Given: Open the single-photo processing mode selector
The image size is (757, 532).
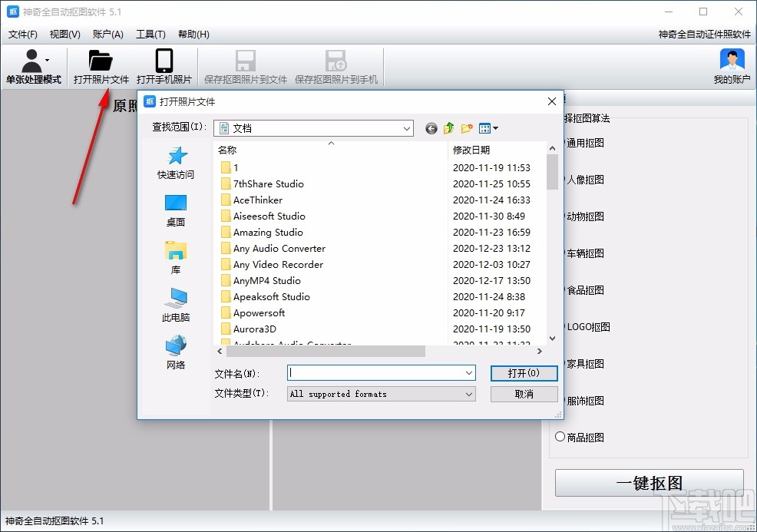Looking at the screenshot, I should pyautogui.click(x=33, y=67).
